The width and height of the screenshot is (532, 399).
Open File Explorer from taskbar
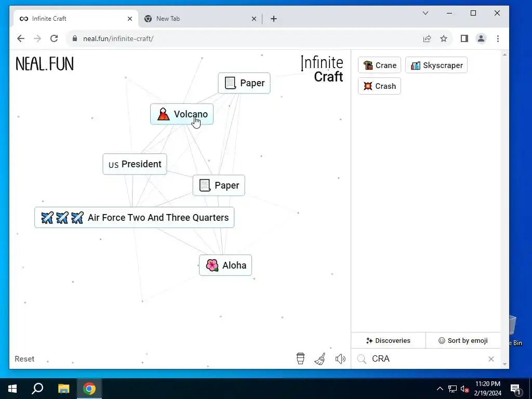click(x=63, y=389)
